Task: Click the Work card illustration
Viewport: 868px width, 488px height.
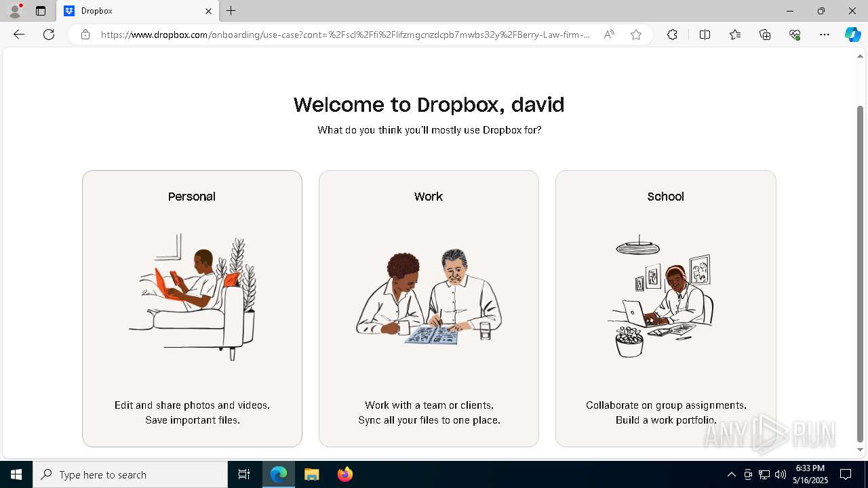Action: [429, 297]
